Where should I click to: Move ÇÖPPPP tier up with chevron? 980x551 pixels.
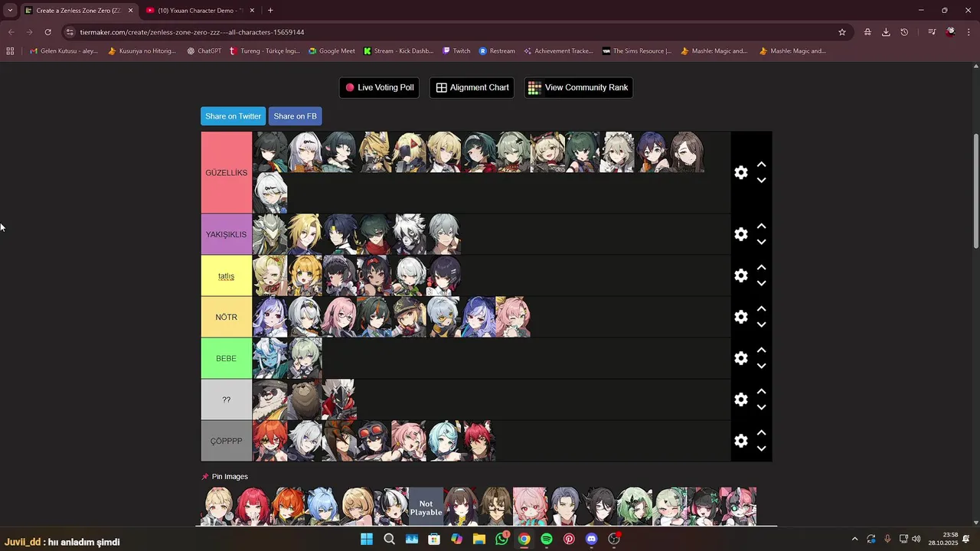coord(761,433)
